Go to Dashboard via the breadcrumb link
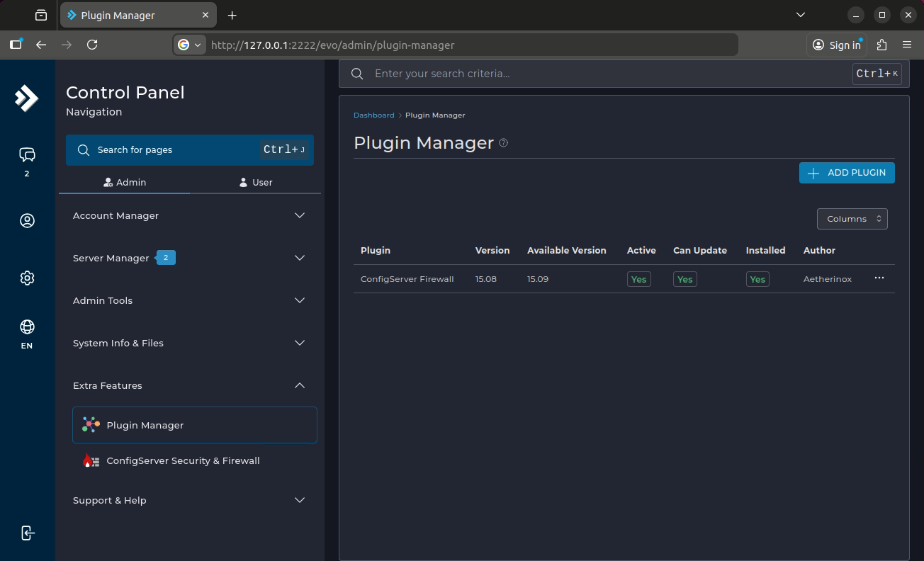The image size is (924, 561). click(374, 115)
